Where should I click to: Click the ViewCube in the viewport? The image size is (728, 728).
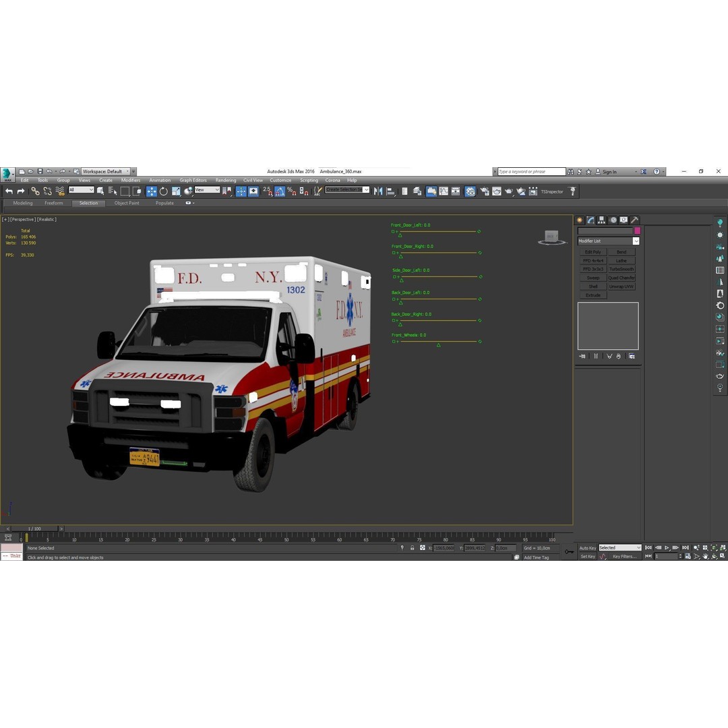coord(551,237)
